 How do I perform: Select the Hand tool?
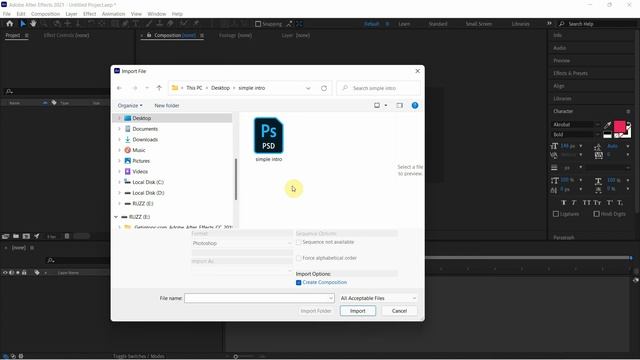33,24
